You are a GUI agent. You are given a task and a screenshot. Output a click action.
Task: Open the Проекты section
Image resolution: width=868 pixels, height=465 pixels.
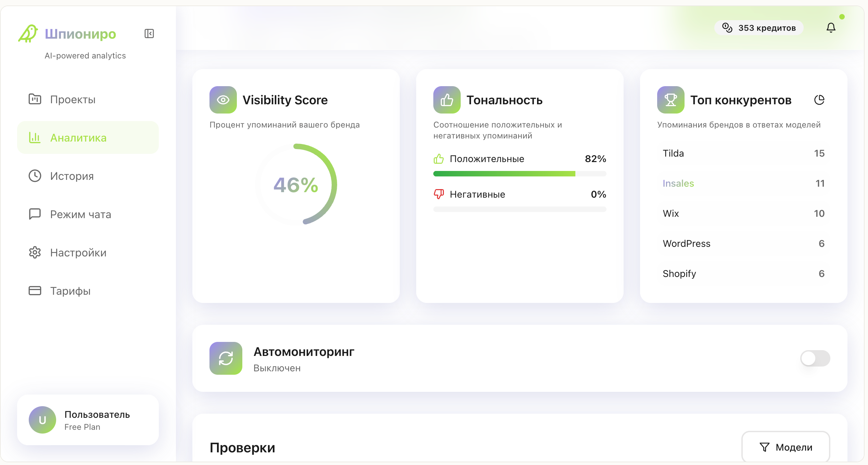tap(73, 99)
